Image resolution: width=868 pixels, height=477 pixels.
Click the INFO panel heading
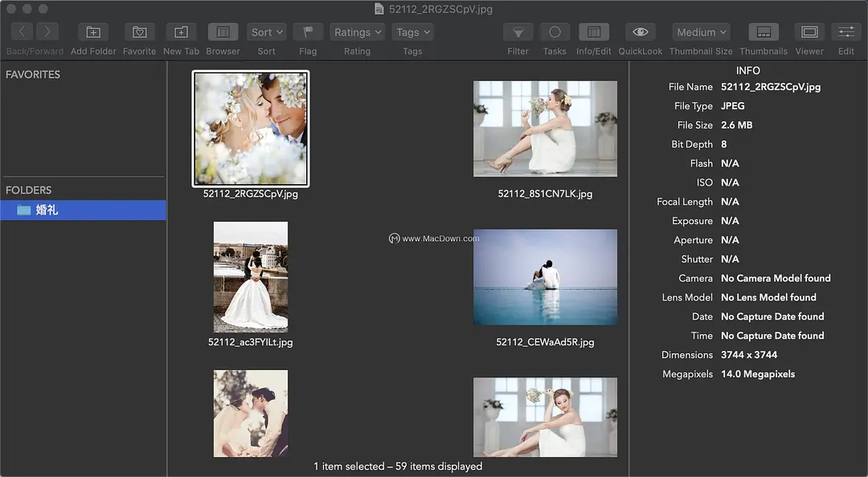click(748, 71)
